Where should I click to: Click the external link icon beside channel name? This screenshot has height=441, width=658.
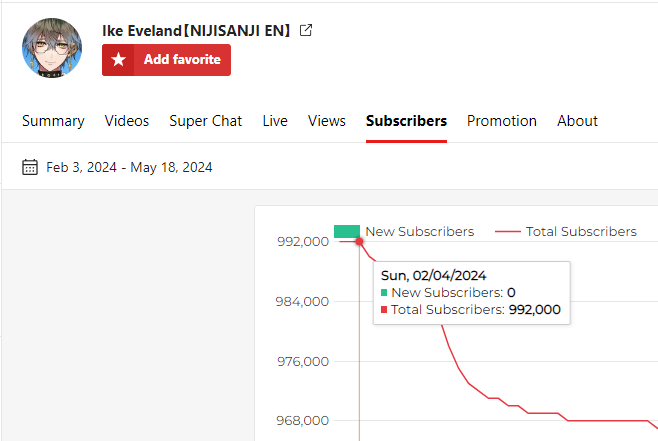point(306,30)
